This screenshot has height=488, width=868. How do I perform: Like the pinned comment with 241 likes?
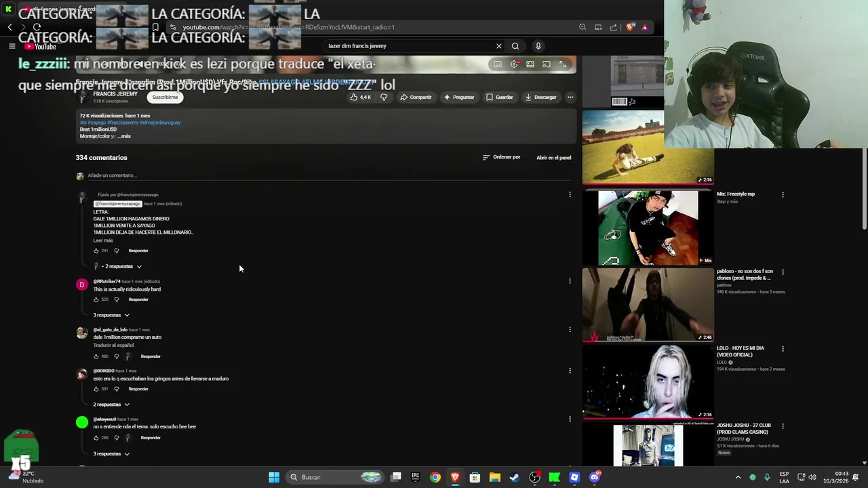point(96,251)
